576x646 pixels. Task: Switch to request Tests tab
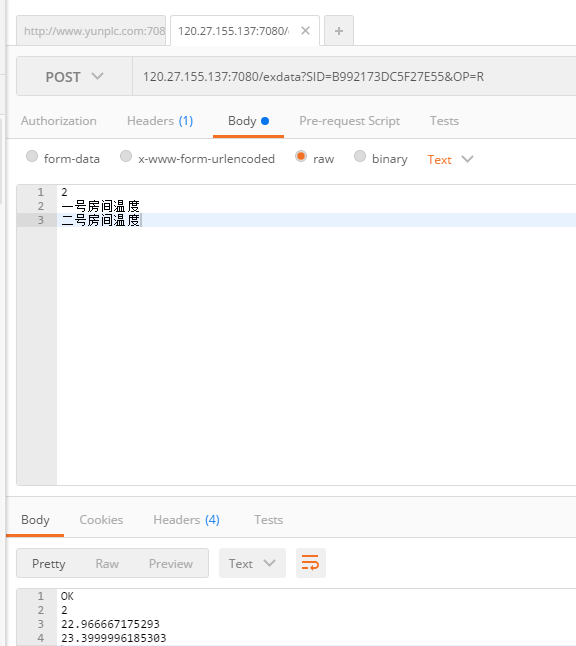tap(444, 121)
